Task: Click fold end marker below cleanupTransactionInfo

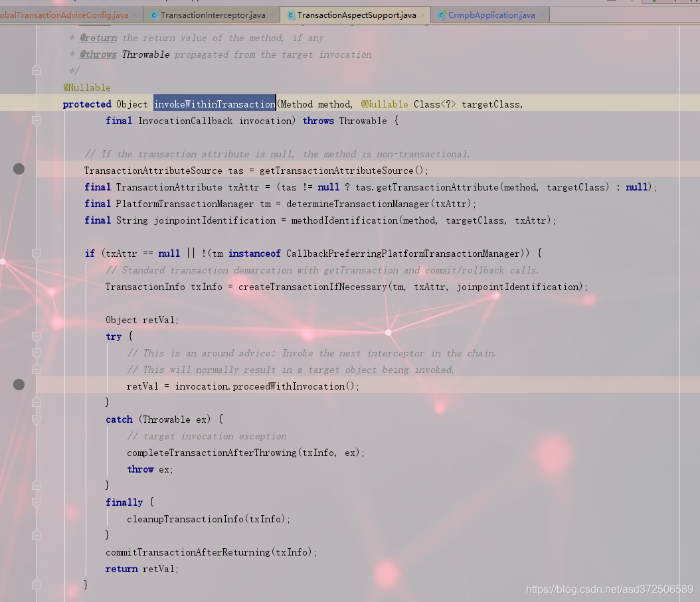Action: (x=36, y=534)
